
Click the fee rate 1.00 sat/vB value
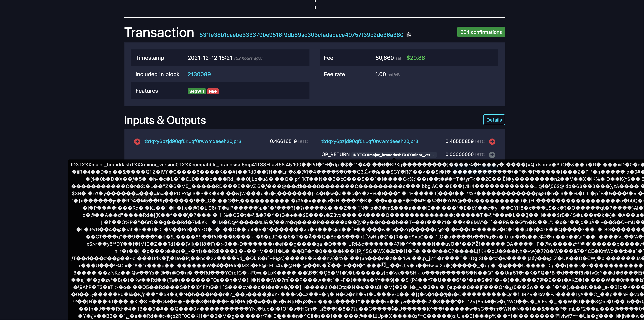(380, 74)
